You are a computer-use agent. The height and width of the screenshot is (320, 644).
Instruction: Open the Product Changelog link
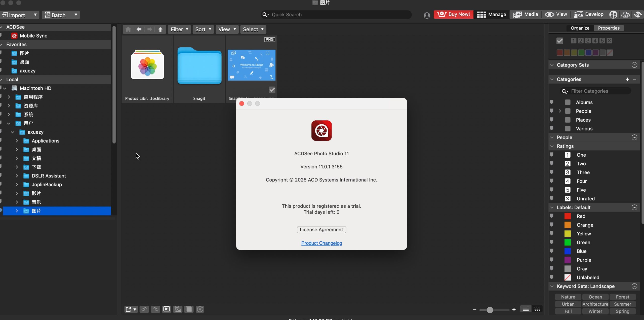[321, 243]
